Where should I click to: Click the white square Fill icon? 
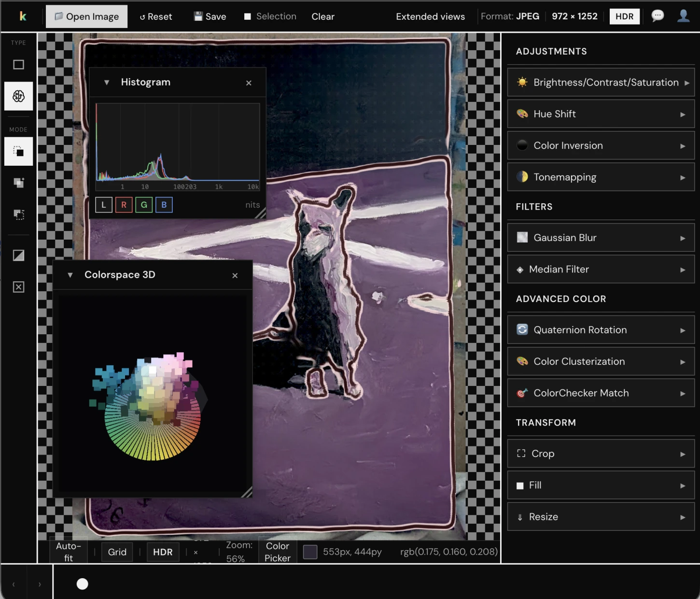[x=520, y=485]
